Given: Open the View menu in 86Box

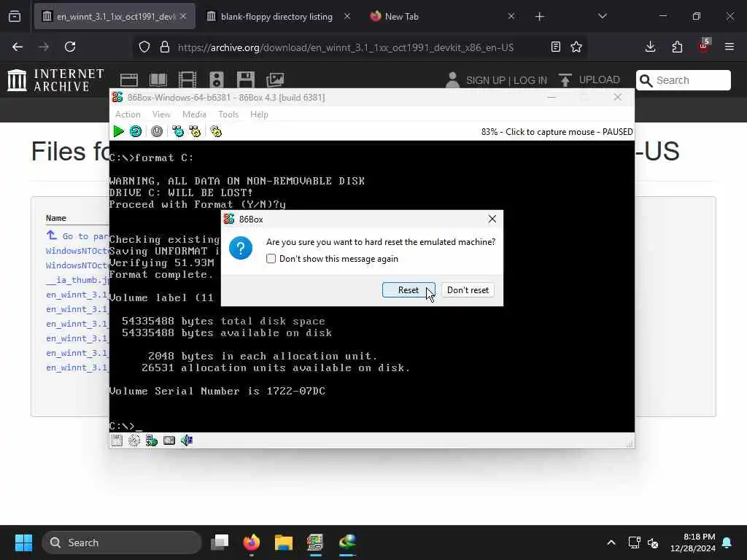Looking at the screenshot, I should (x=161, y=114).
